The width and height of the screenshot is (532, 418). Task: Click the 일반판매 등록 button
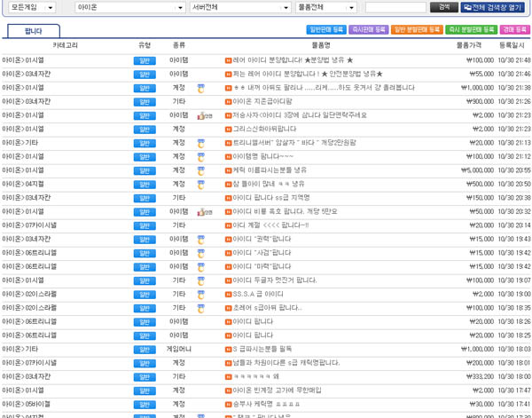(x=326, y=30)
